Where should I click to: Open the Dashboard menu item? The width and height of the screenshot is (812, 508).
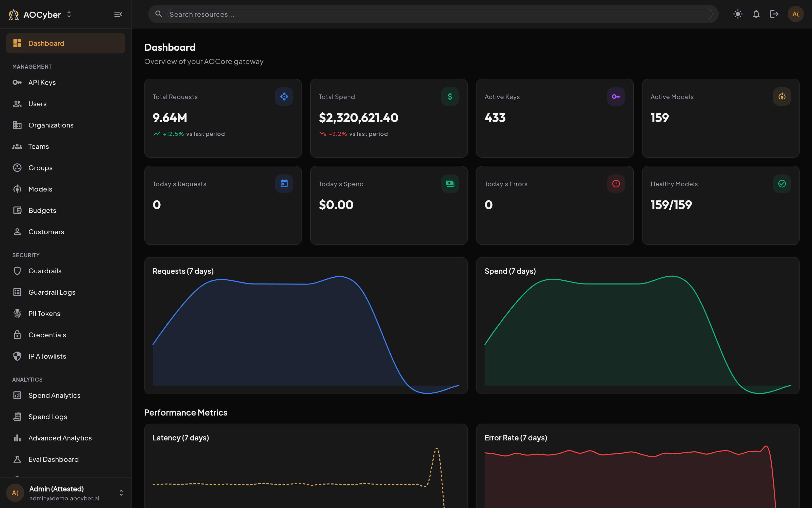click(66, 43)
